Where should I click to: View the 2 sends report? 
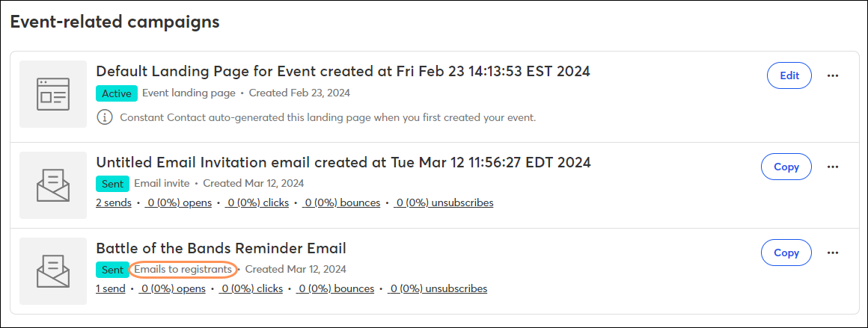coord(114,202)
